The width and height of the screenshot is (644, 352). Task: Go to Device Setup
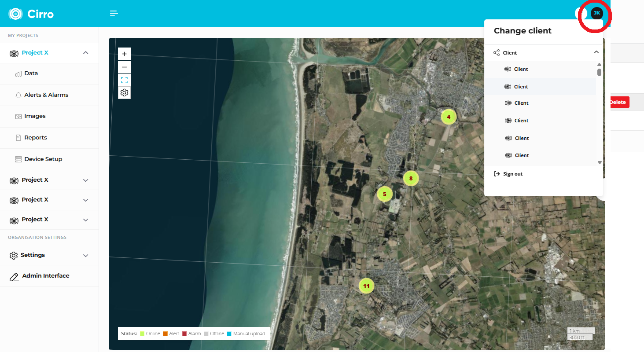(43, 159)
